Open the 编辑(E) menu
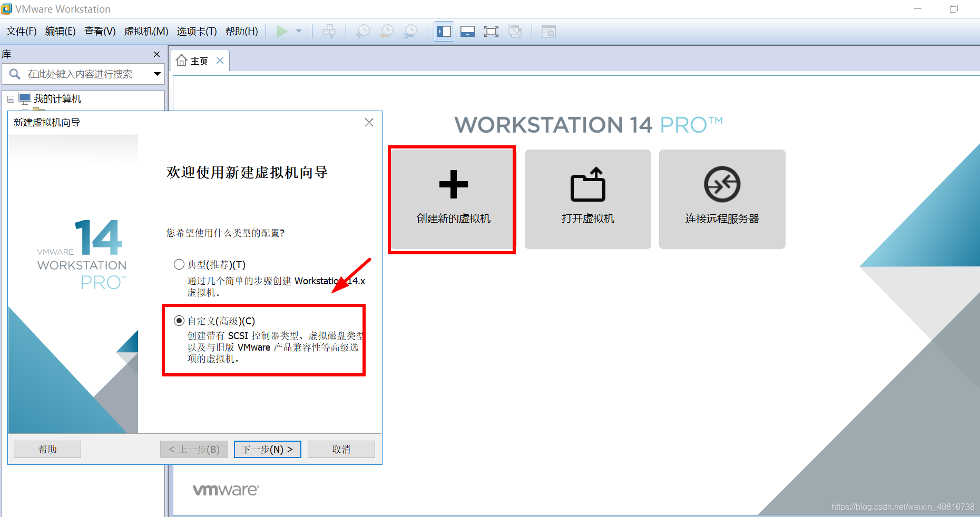The height and width of the screenshot is (517, 980). point(61,32)
